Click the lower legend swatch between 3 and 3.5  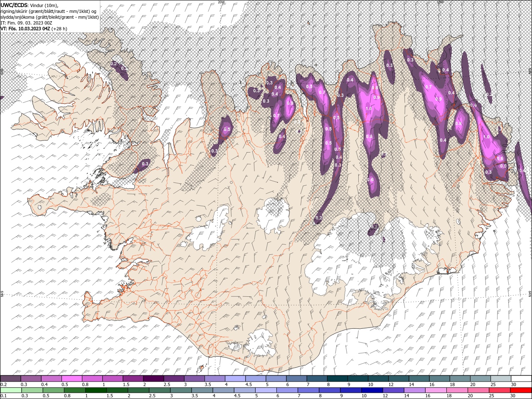[181, 390]
